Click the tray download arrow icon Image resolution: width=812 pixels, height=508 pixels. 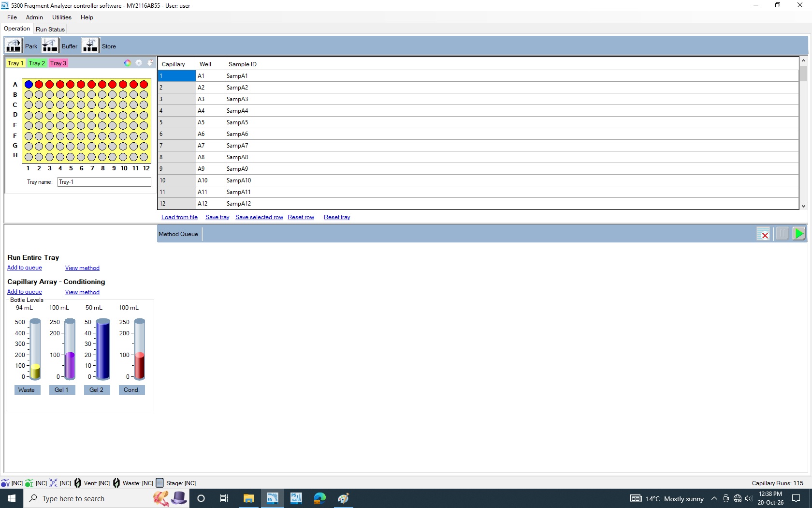150,62
